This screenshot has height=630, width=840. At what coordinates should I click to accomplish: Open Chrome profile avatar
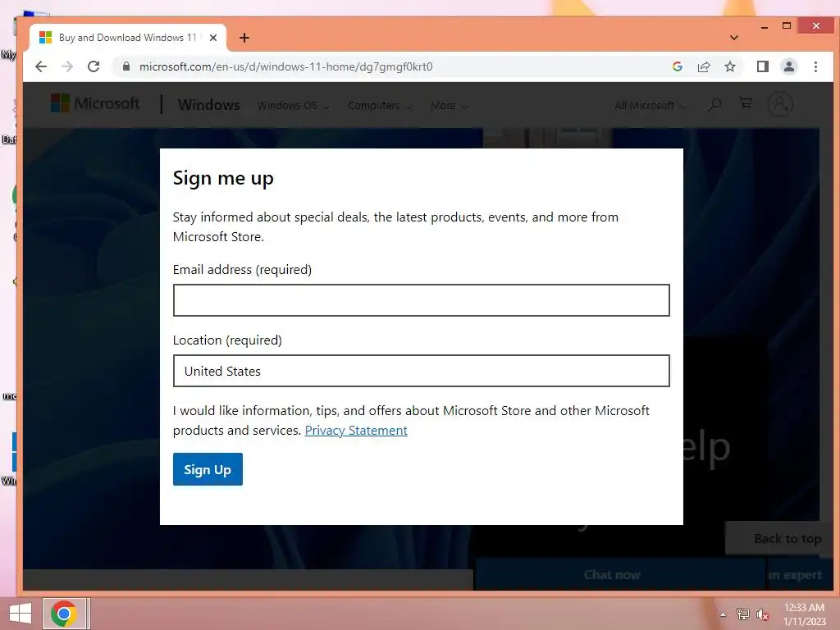788,66
